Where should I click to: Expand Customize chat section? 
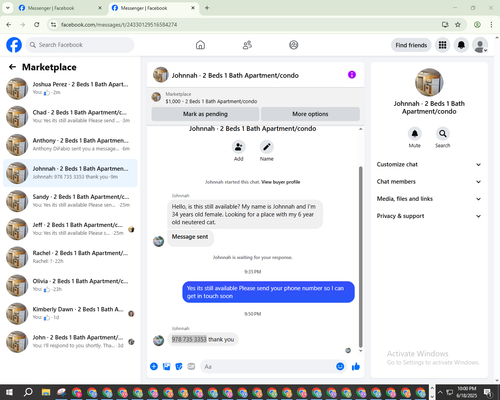[429, 164]
